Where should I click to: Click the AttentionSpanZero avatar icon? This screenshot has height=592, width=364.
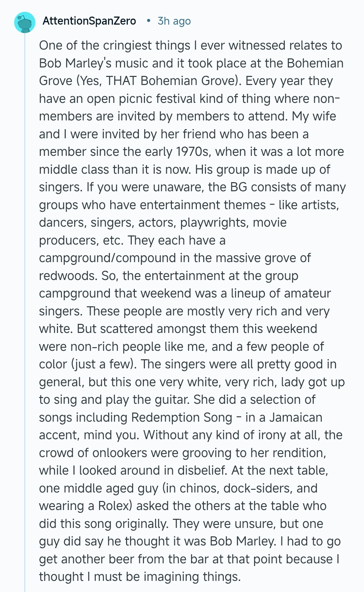[25, 22]
